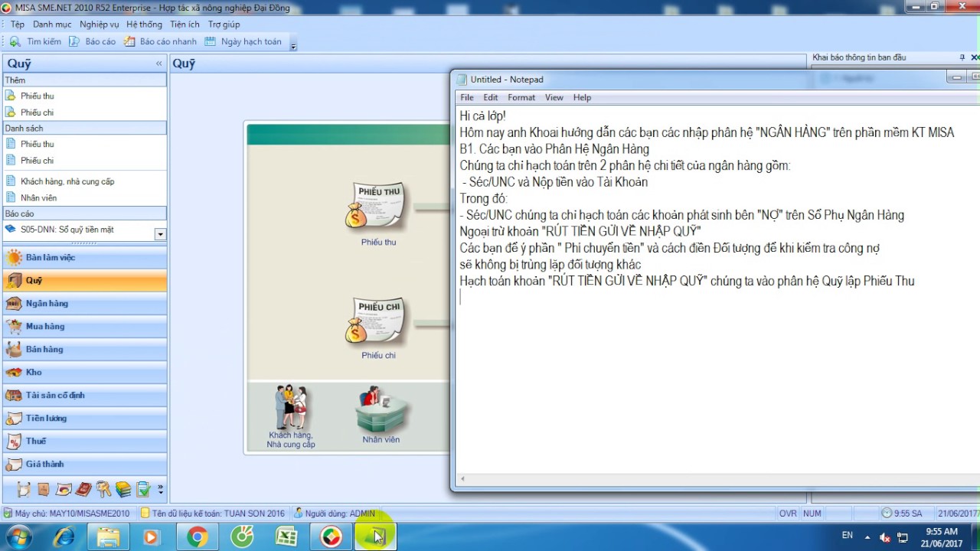Click Người dùng: ADMIN status entry
This screenshot has height=551, width=980.
[335, 514]
